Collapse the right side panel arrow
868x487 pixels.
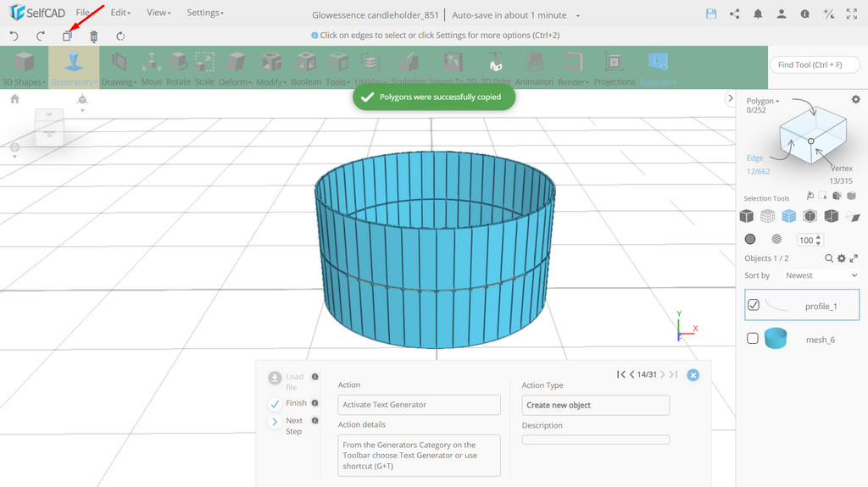click(730, 98)
